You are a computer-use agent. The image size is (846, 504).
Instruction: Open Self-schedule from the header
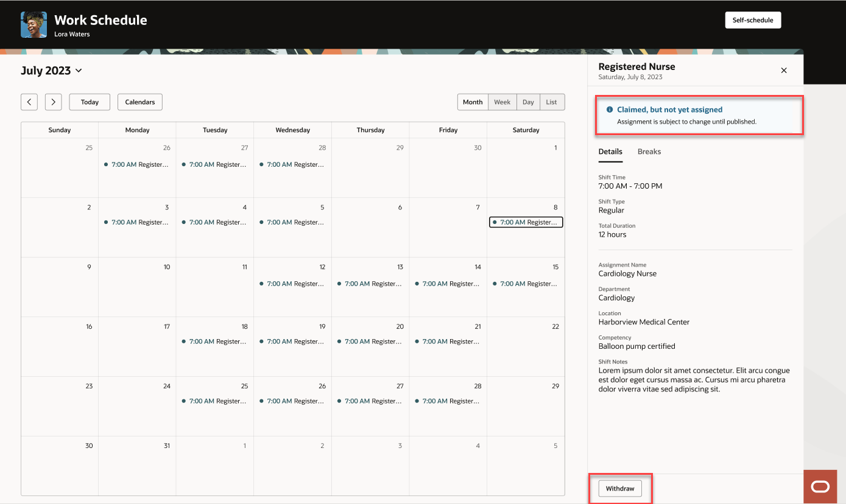(x=753, y=19)
